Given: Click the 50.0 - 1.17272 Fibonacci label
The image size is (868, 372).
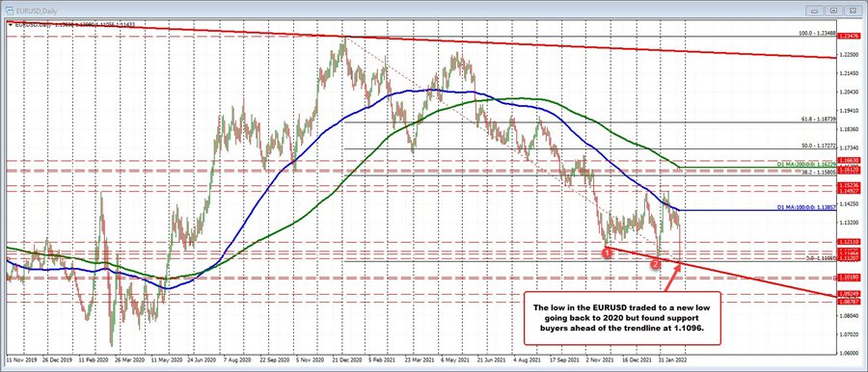Looking at the screenshot, I should pyautogui.click(x=818, y=146).
